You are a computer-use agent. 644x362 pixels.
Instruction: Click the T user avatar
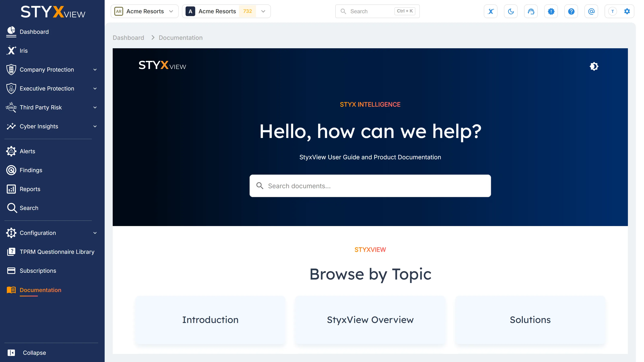click(612, 11)
